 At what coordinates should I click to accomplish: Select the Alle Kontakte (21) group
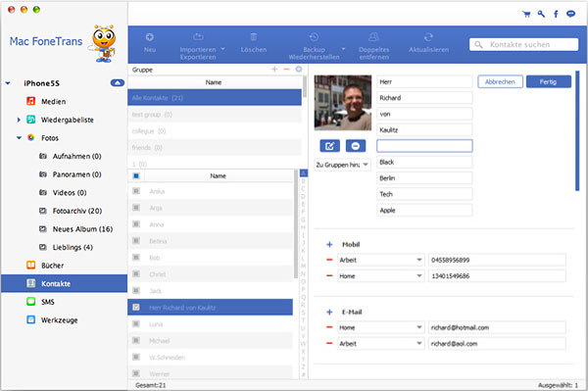215,97
